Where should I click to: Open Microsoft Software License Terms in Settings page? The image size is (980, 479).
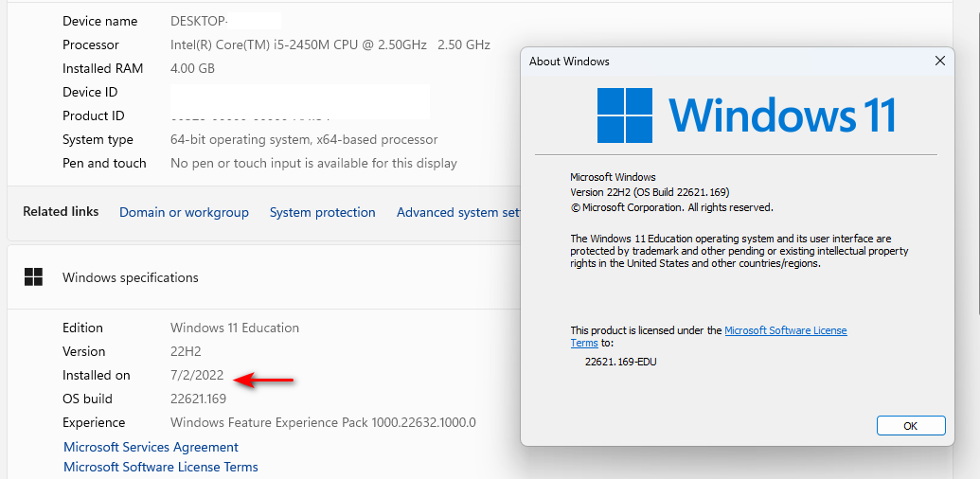coord(161,467)
